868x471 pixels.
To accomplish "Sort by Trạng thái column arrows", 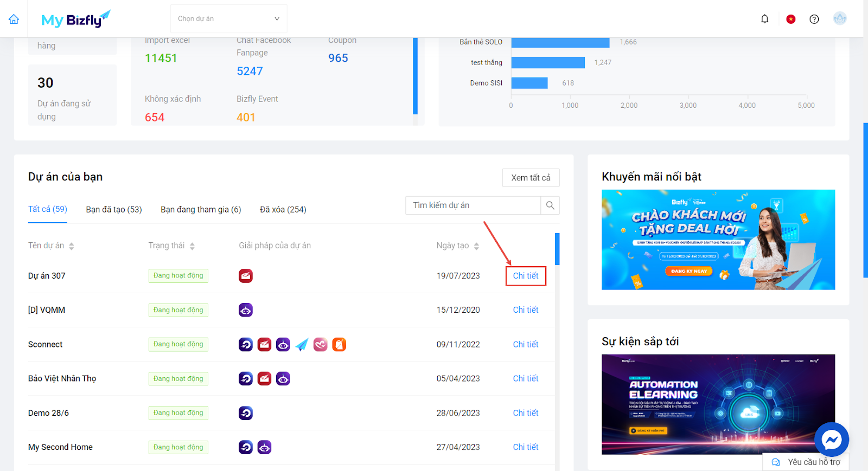I will pyautogui.click(x=192, y=246).
